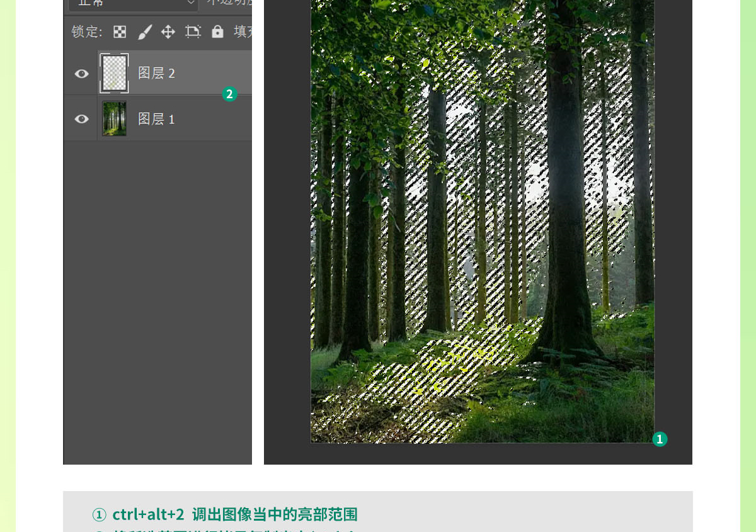Viewport: 756px width, 532px height.
Task: Click the 图层 2 layer name
Action: coord(156,73)
